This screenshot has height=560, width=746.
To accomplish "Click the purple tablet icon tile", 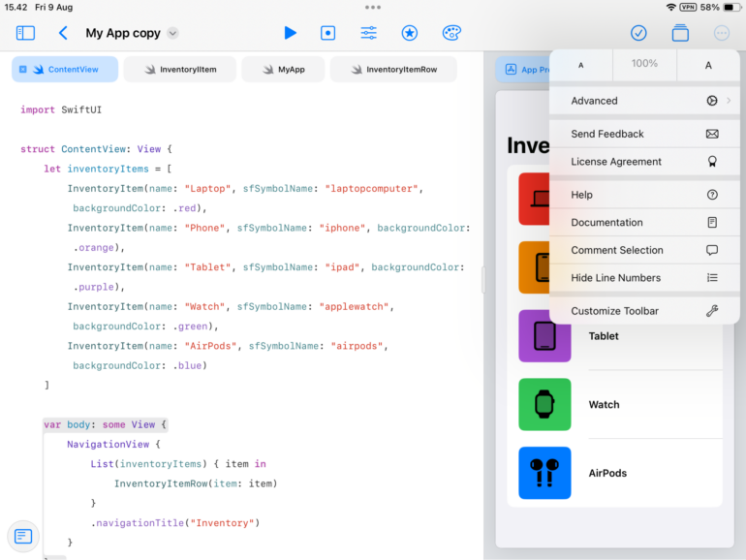I will [544, 336].
